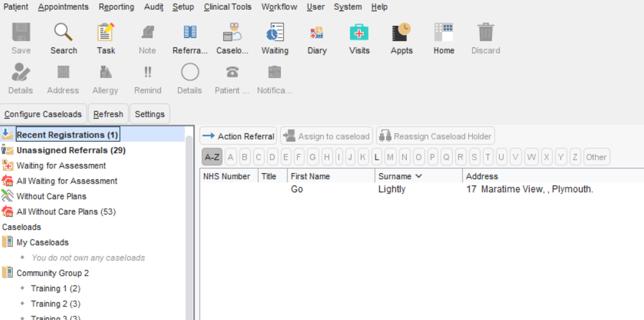Click the Assign to caseload button
The width and height of the screenshot is (644, 320).
(326, 136)
